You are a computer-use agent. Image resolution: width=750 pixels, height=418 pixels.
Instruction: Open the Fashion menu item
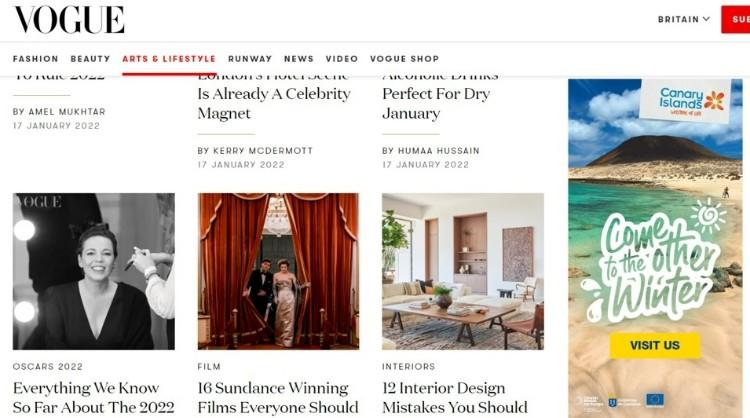35,59
